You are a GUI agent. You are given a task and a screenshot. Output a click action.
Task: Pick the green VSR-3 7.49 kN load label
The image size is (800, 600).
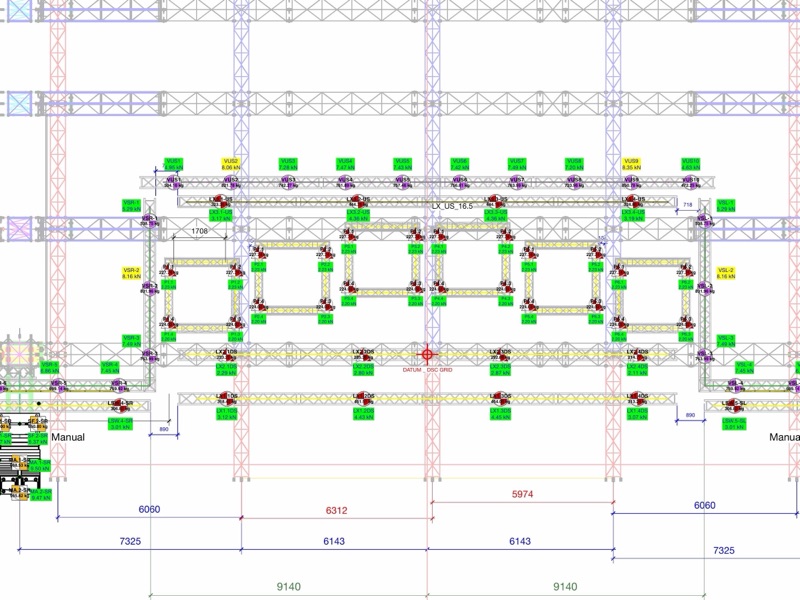[x=131, y=341]
